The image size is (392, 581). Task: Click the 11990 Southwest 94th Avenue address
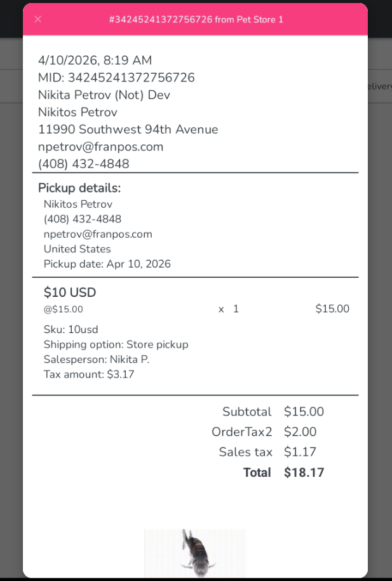coord(128,129)
